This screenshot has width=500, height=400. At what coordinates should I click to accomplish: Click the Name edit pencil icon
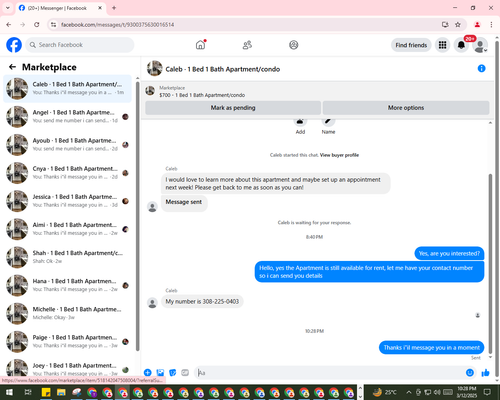(x=328, y=123)
